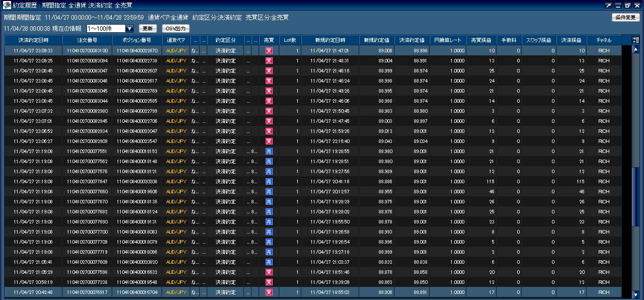The width and height of the screenshot is (644, 300).
Task: Click the Lot数 column header
Action: pyautogui.click(x=290, y=40)
